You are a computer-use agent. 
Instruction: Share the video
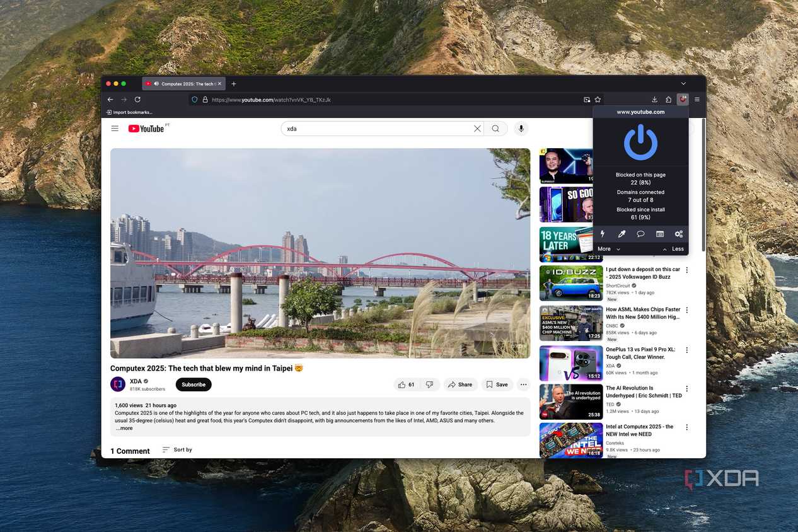[460, 385]
